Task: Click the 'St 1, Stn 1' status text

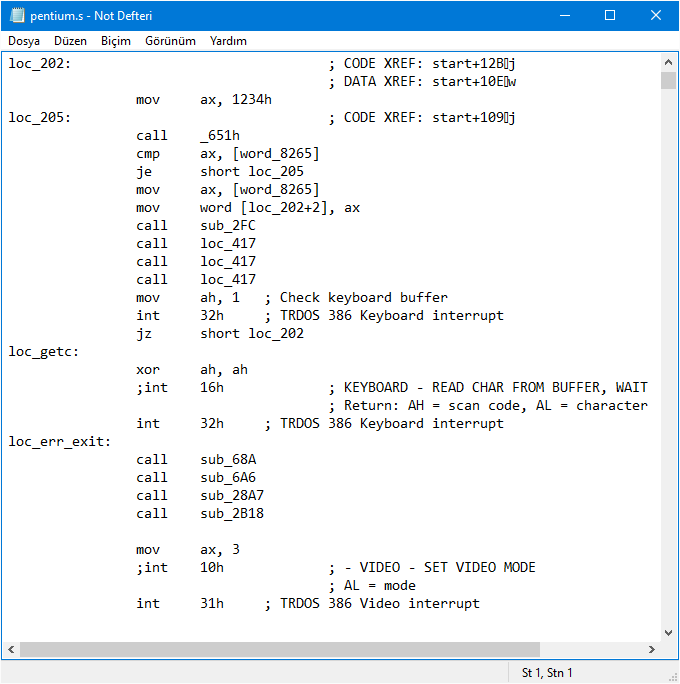Action: (547, 673)
